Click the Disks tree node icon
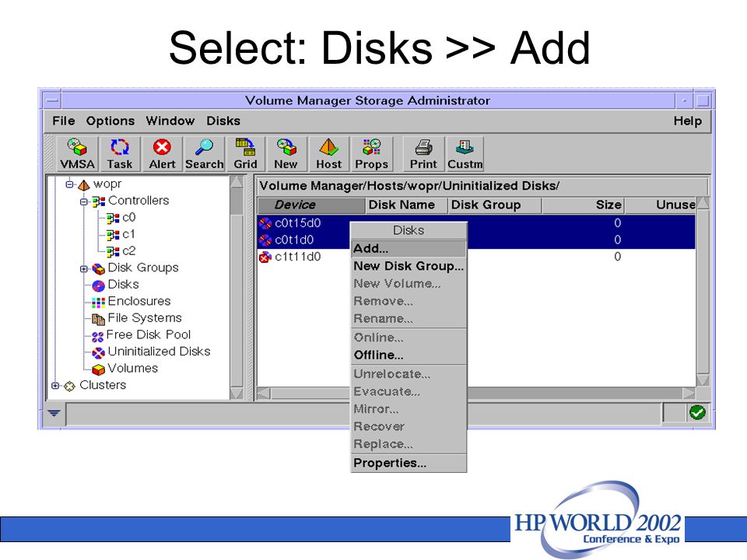 click(98, 285)
